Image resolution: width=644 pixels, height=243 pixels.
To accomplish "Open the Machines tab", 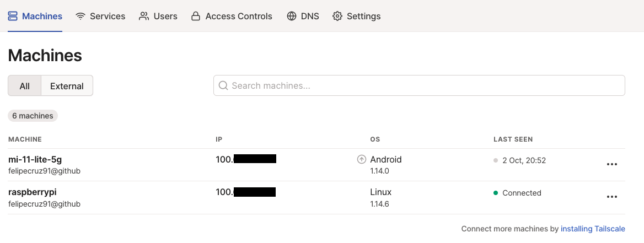I will tap(35, 17).
